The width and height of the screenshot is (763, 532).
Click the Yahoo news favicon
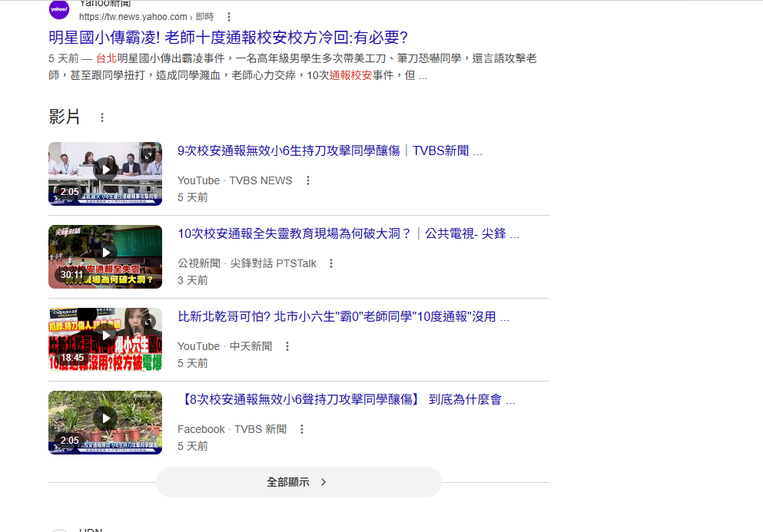click(59, 9)
